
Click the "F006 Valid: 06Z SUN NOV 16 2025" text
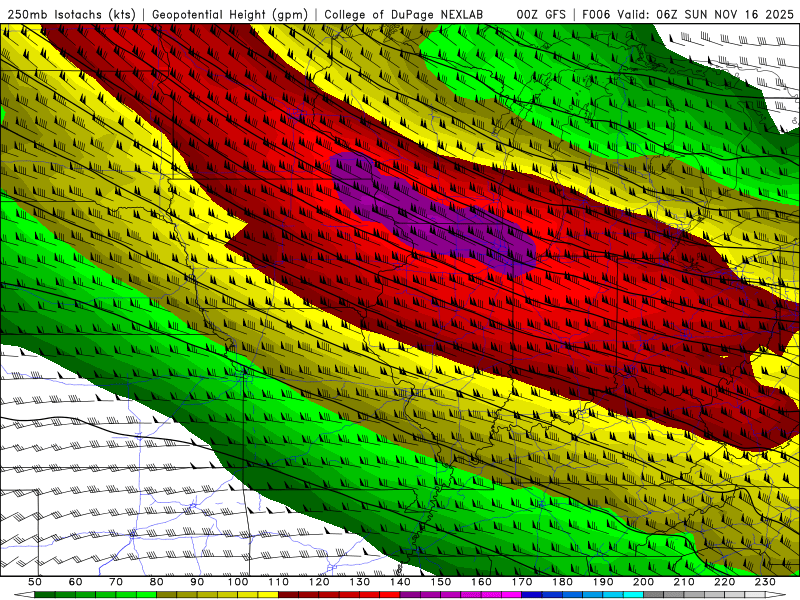pyautogui.click(x=688, y=14)
